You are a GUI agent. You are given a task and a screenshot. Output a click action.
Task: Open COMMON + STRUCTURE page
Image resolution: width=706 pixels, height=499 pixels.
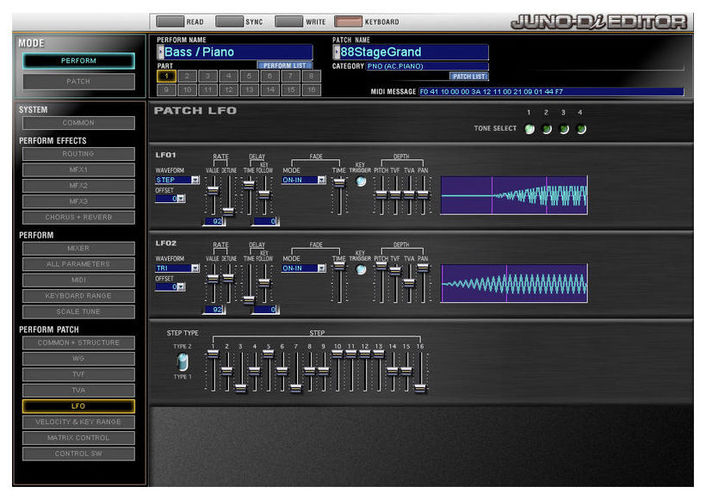[79, 343]
